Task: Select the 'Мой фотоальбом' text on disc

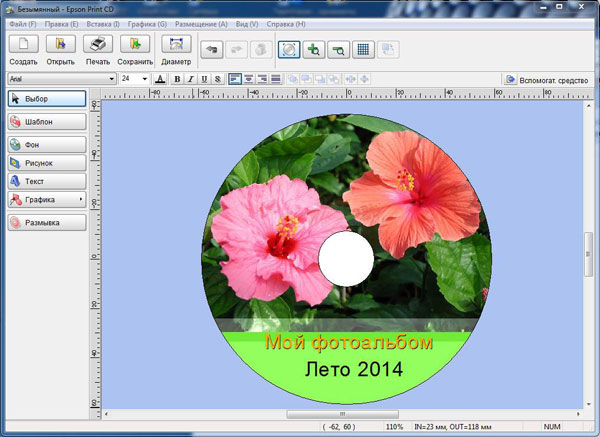Action: coord(348,343)
